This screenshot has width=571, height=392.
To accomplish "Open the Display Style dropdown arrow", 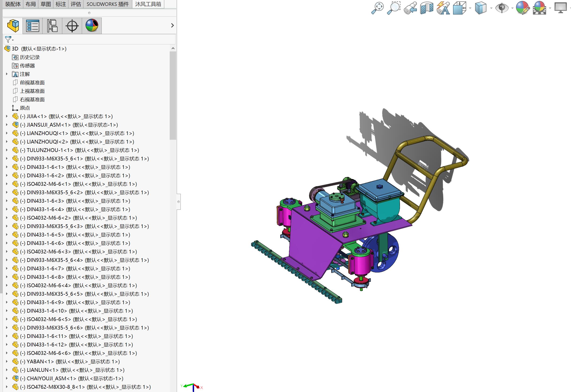I will 491,8.
